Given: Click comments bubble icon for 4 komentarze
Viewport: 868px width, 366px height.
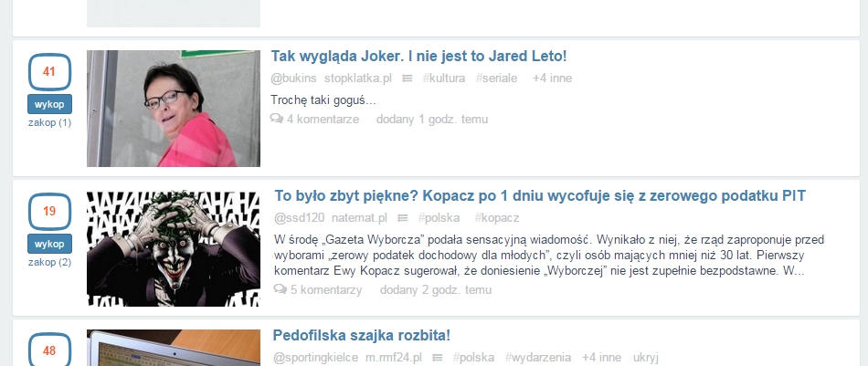Looking at the screenshot, I should pos(277,119).
